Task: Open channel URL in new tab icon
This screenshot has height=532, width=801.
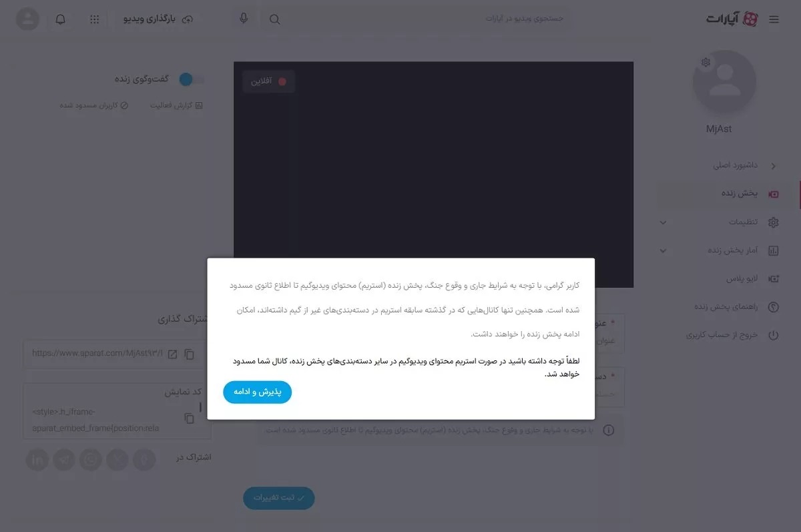Action: click(x=172, y=354)
